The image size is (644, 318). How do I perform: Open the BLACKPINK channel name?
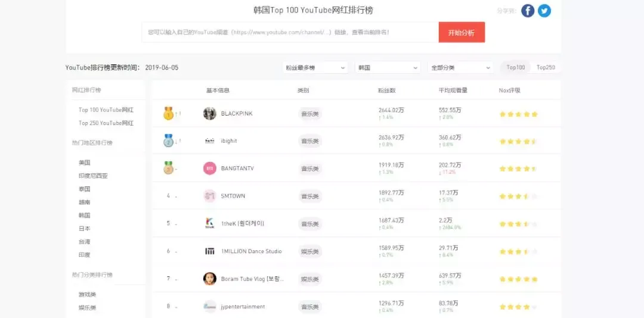237,113
